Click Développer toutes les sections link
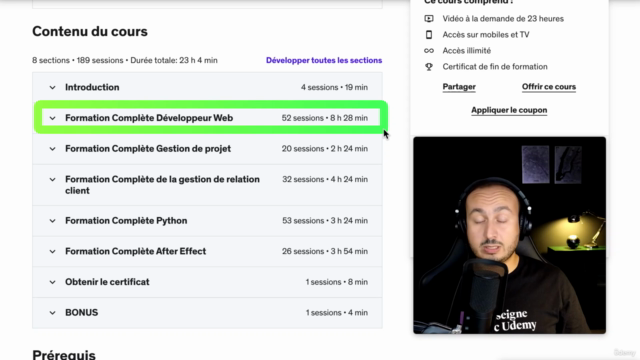Screen dimensions: 640x360 (324, 60)
